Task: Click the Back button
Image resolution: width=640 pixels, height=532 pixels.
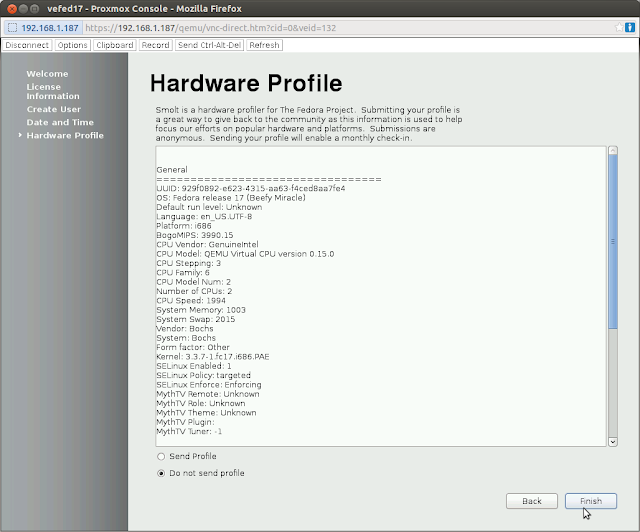Action: (532, 501)
